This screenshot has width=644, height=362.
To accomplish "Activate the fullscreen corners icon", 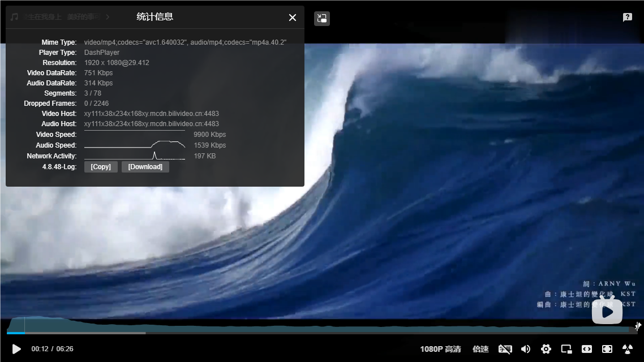I will [x=607, y=349].
